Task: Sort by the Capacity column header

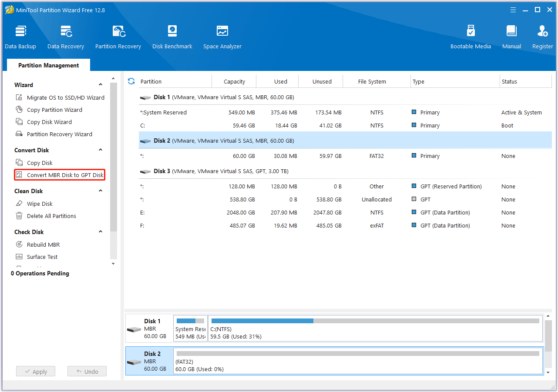Action: point(234,81)
